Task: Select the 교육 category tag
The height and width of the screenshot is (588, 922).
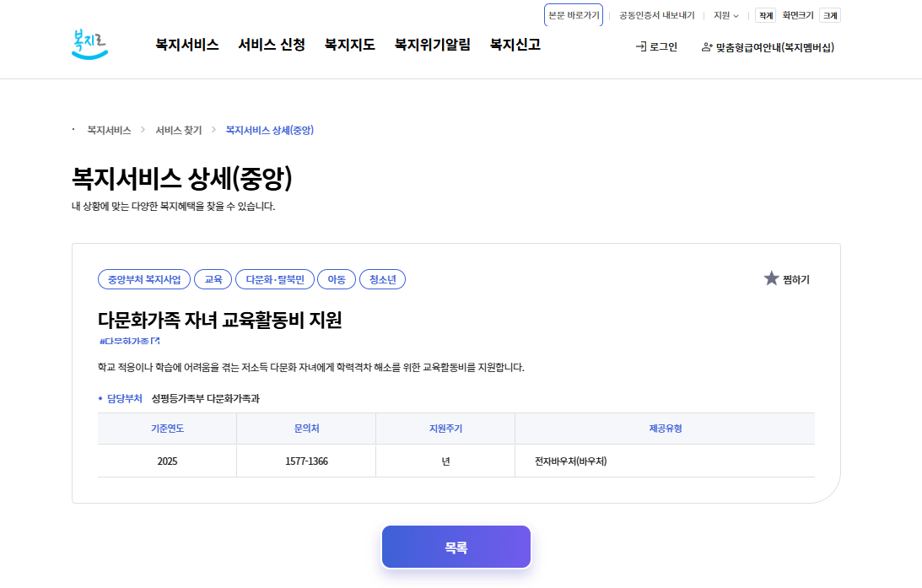Action: click(x=213, y=279)
